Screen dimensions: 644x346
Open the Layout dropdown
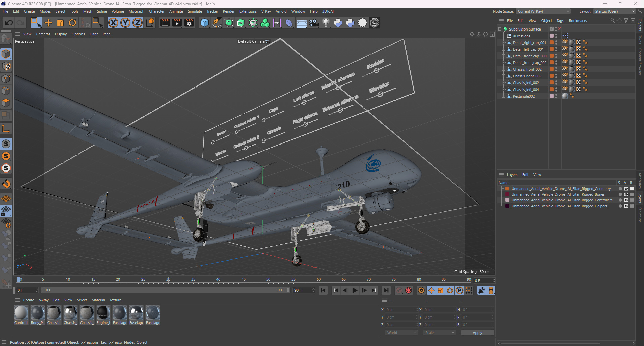tap(614, 11)
